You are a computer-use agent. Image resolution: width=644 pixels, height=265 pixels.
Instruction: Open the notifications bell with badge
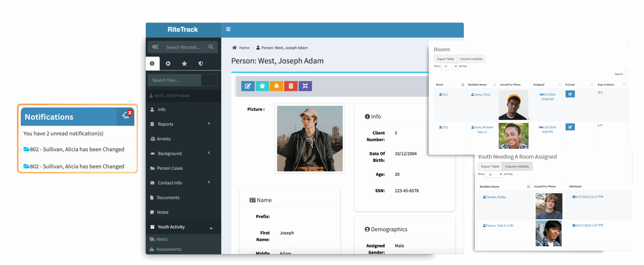coord(126,115)
